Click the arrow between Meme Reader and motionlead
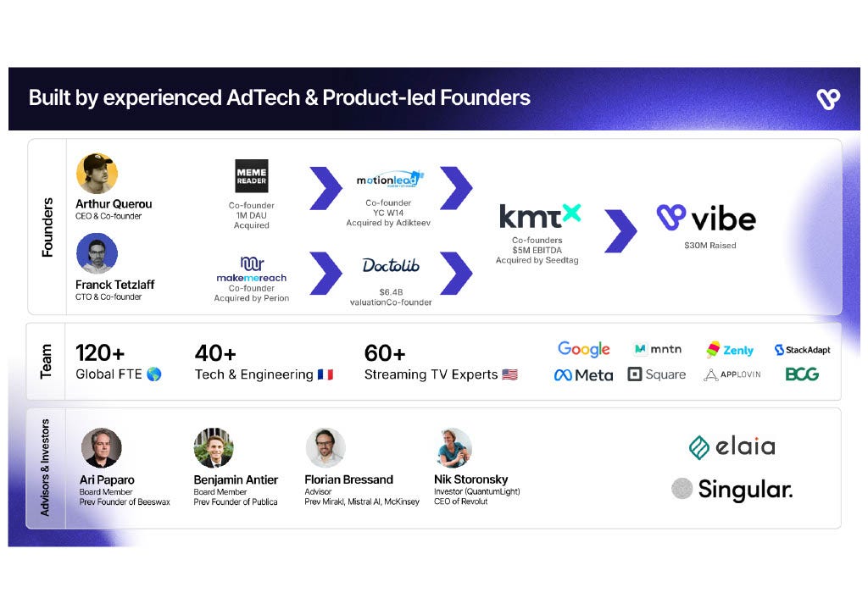This screenshot has width=868, height=615. (325, 188)
